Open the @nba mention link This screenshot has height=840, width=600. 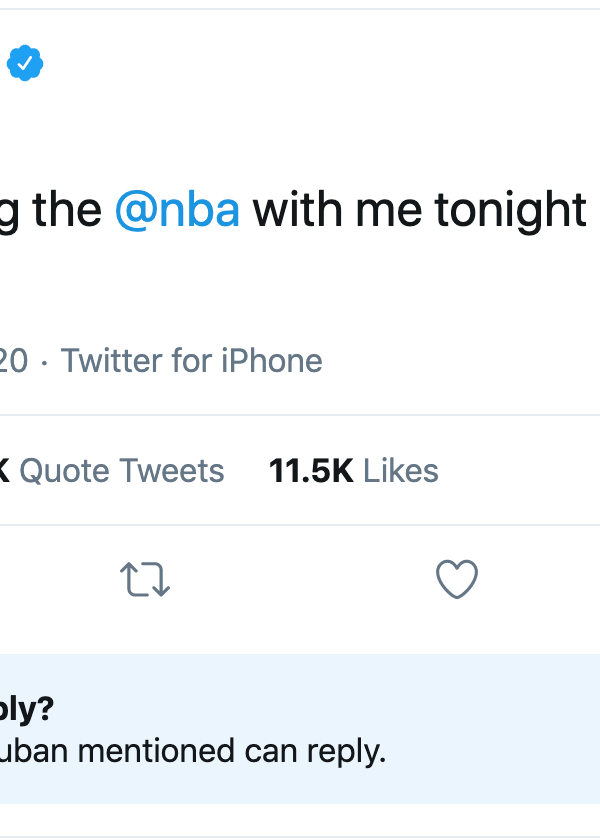click(x=177, y=211)
